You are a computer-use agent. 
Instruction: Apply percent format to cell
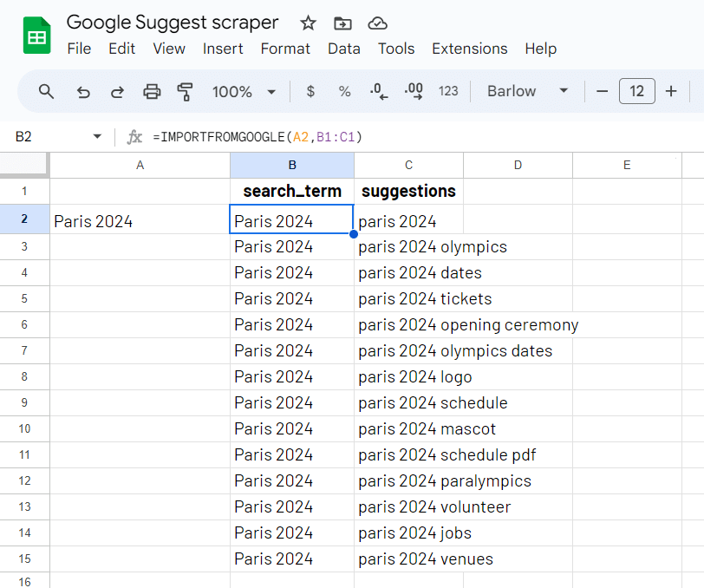[344, 91]
